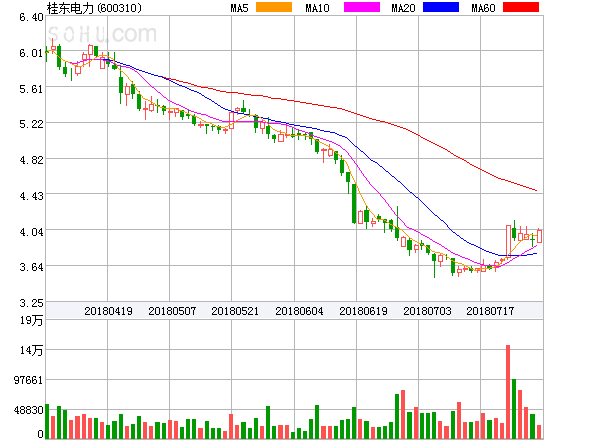Click the 20180703 date label
This screenshot has width=600, height=440.
(427, 311)
